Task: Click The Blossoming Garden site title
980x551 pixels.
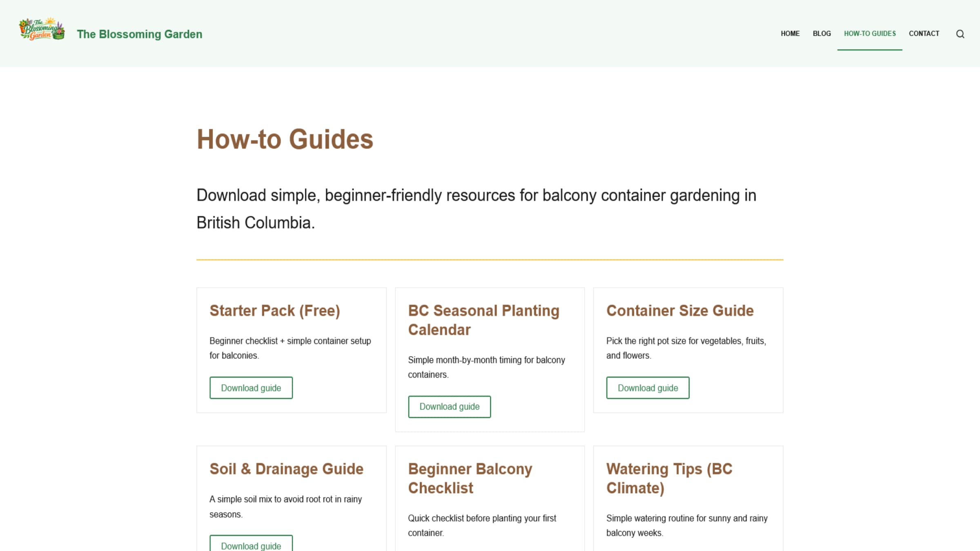Action: (x=139, y=34)
